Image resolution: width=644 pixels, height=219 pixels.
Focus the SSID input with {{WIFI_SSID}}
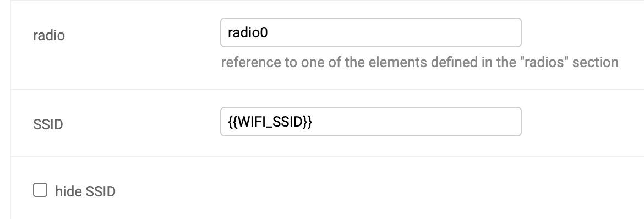(371, 122)
